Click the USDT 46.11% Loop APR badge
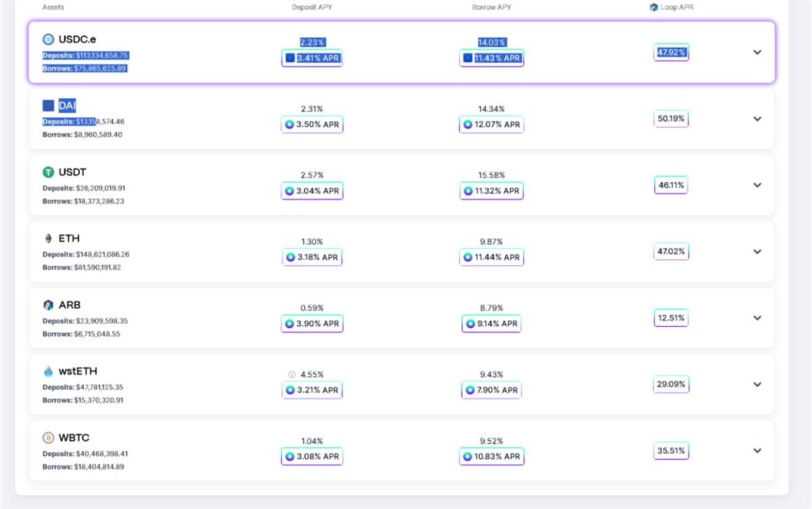Viewport: 812px width, 509px height. [671, 185]
